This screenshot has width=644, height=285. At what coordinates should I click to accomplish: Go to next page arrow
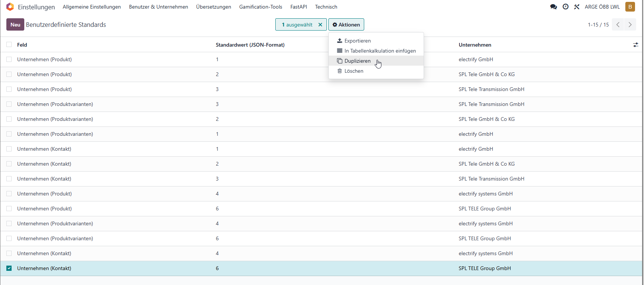[630, 25]
